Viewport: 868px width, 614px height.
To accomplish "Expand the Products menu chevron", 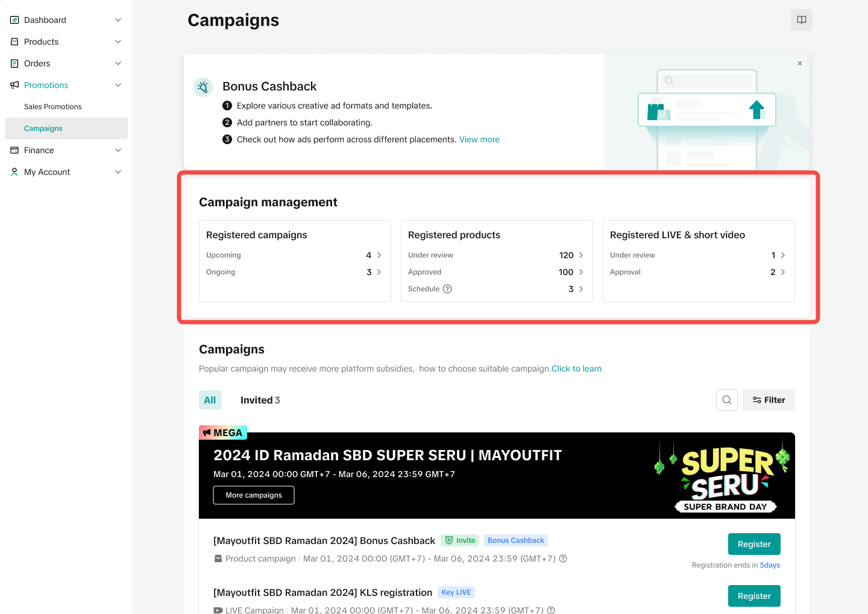I will (118, 42).
